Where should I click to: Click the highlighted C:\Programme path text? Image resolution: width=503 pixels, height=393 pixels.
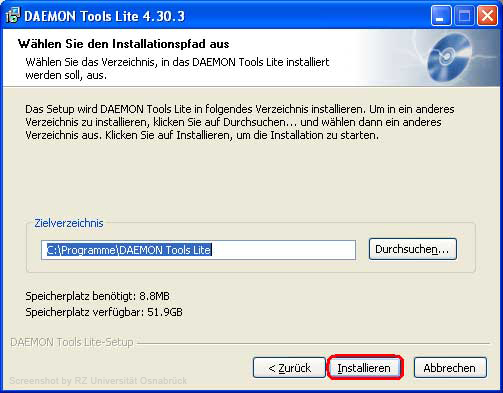click(129, 250)
